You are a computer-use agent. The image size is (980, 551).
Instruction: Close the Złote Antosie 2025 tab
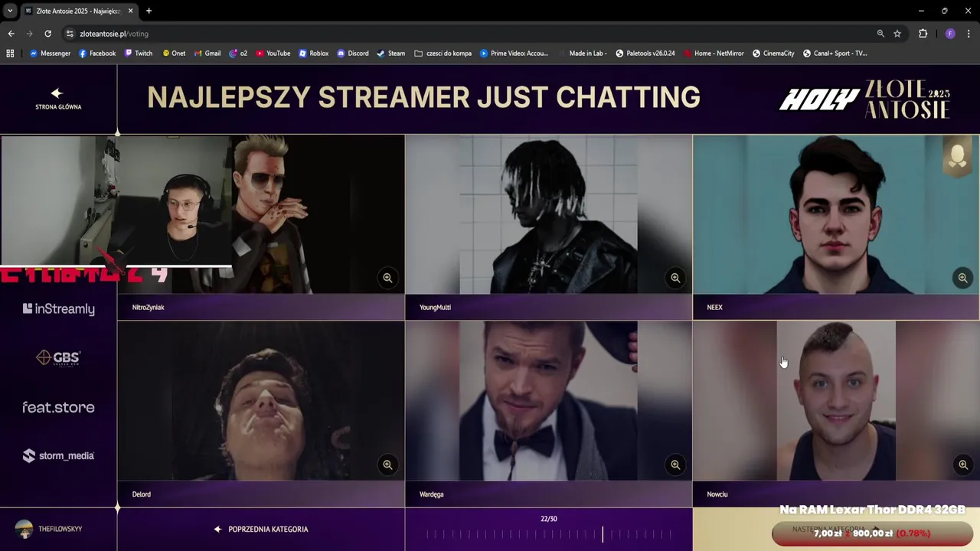[130, 11]
